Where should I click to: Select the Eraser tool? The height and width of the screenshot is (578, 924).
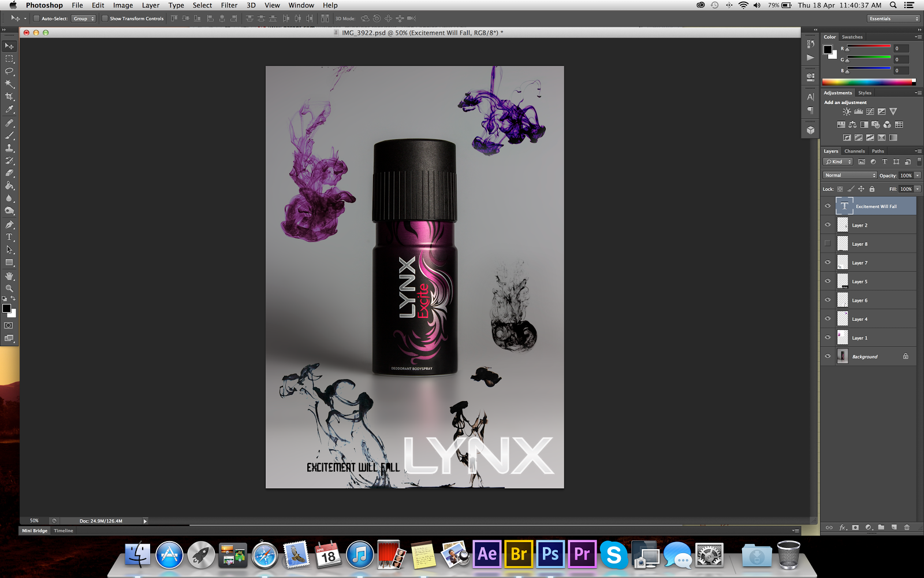tap(9, 173)
